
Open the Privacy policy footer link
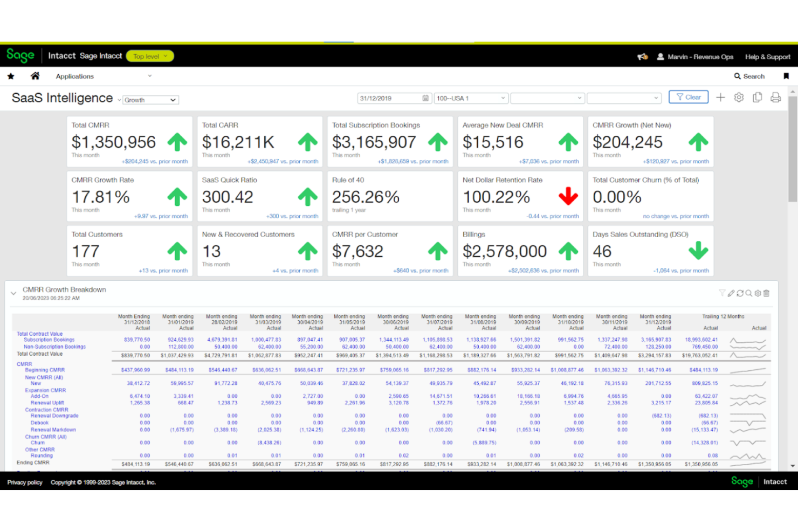point(25,482)
